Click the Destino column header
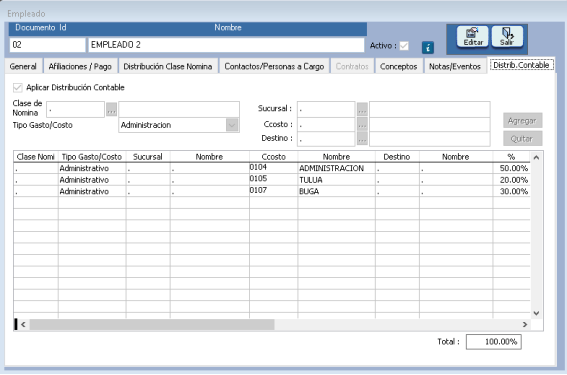The height and width of the screenshot is (375, 567). point(397,157)
